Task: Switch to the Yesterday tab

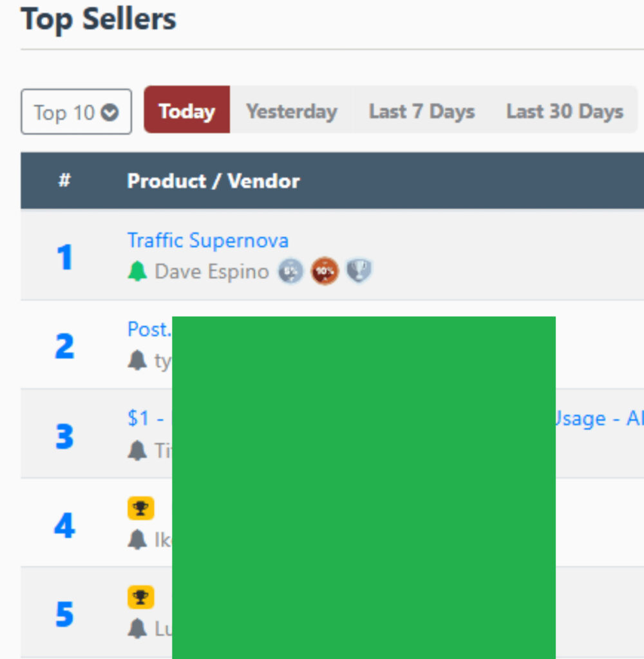Action: (x=291, y=111)
